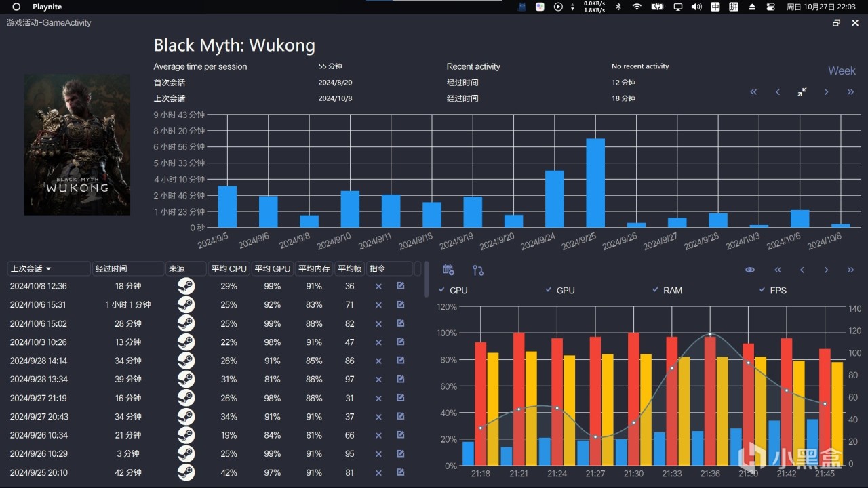Select the 2024/10/3 10:26 session row

(214, 342)
